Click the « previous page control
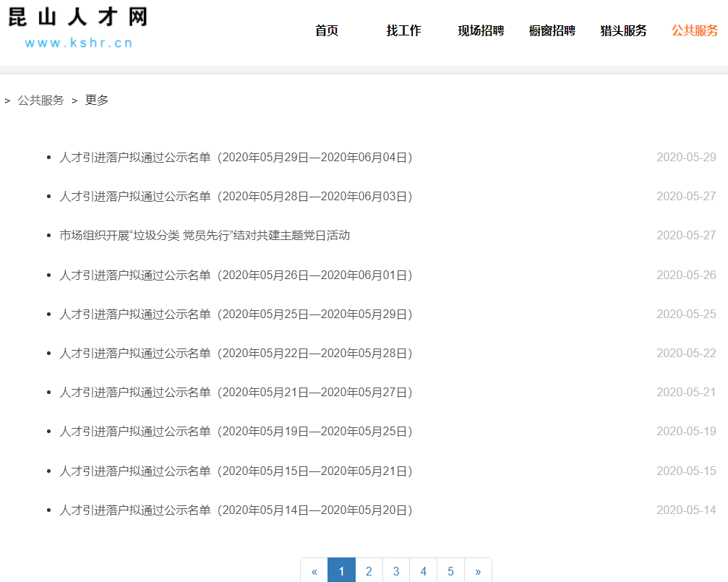Screen dimensions: 728x582 click(x=314, y=570)
